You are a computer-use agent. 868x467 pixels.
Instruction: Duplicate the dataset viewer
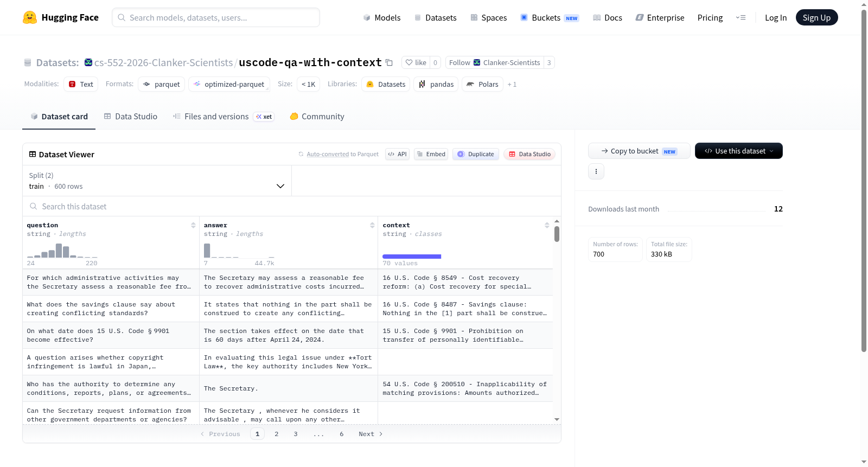[x=476, y=154]
